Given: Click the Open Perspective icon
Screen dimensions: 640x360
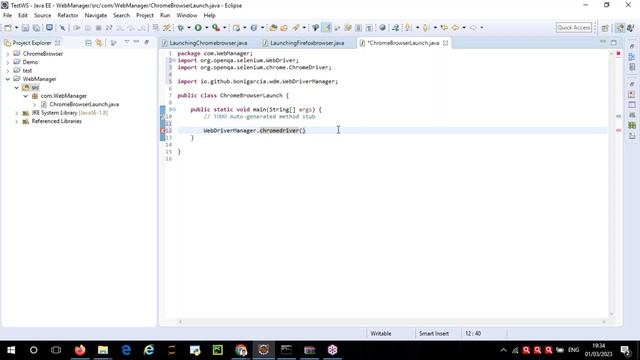Looking at the screenshot, I should click(x=605, y=28).
